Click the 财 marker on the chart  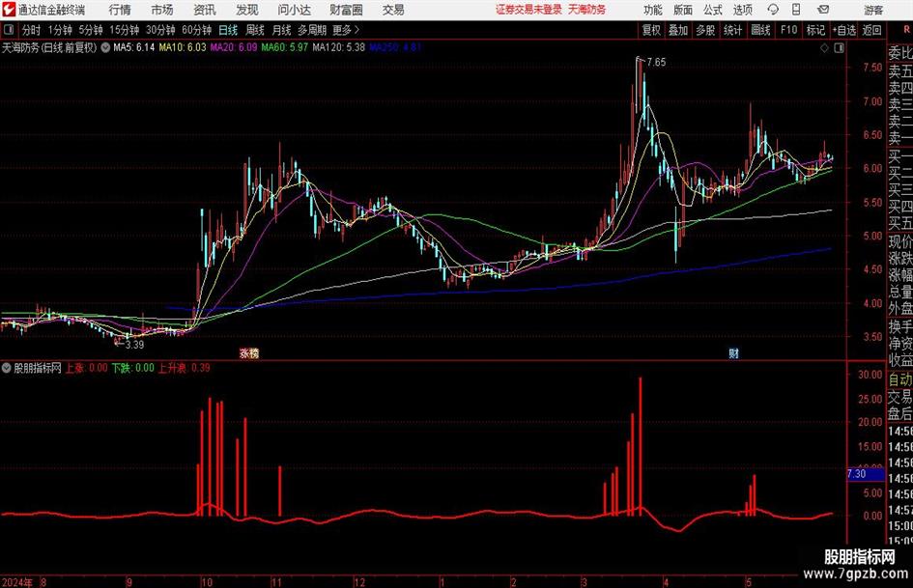(733, 352)
